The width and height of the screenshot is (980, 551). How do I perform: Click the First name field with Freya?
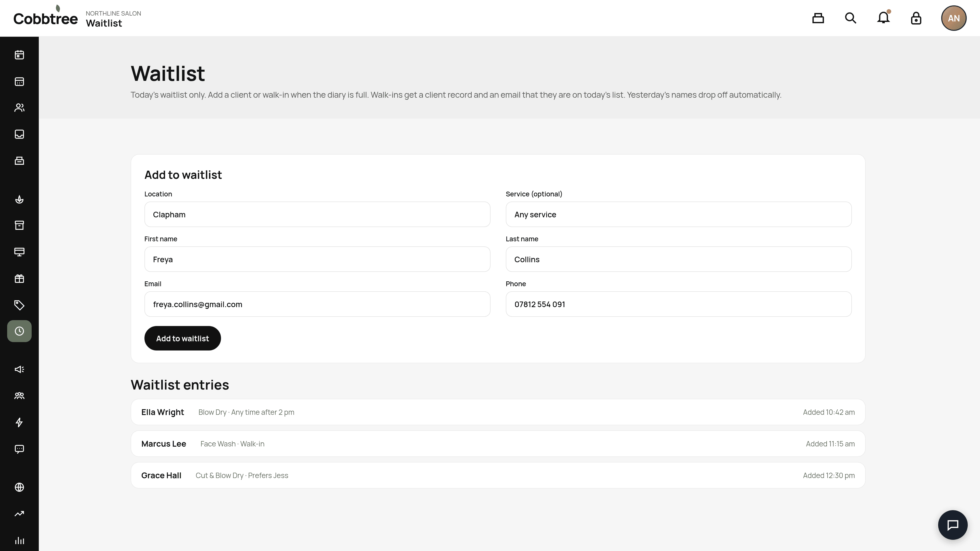pos(317,259)
